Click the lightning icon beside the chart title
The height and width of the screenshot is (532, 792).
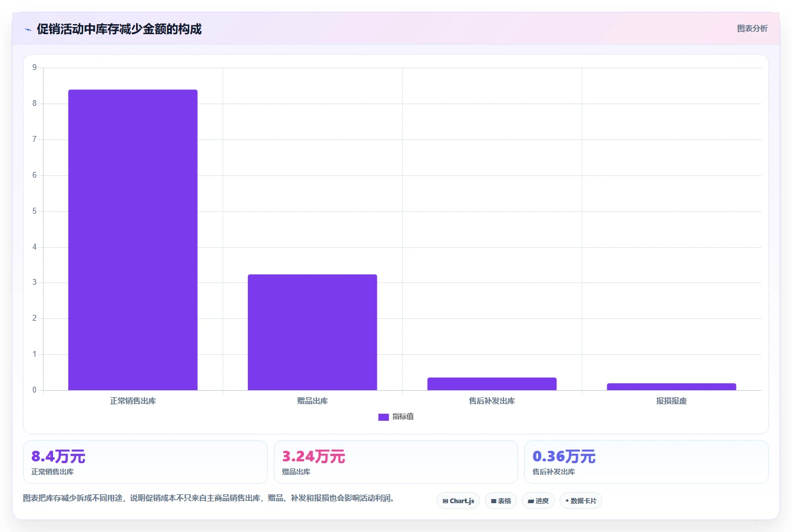point(28,29)
